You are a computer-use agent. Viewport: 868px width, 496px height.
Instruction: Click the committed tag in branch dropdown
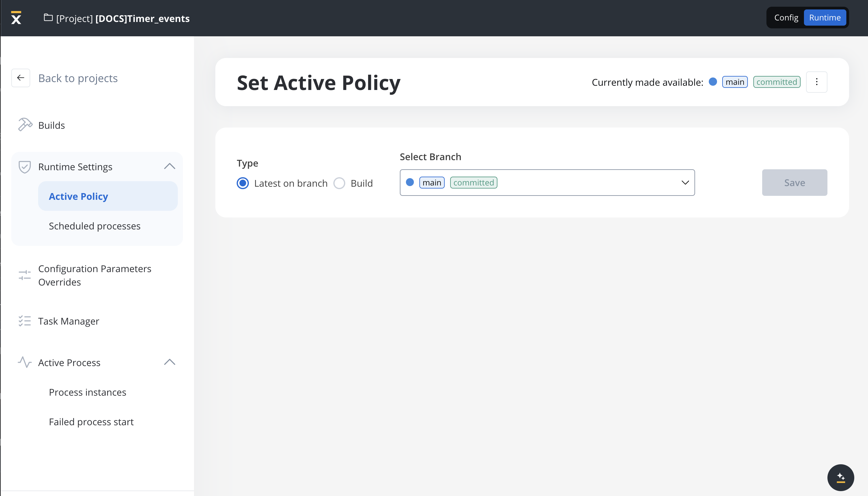[x=473, y=183]
